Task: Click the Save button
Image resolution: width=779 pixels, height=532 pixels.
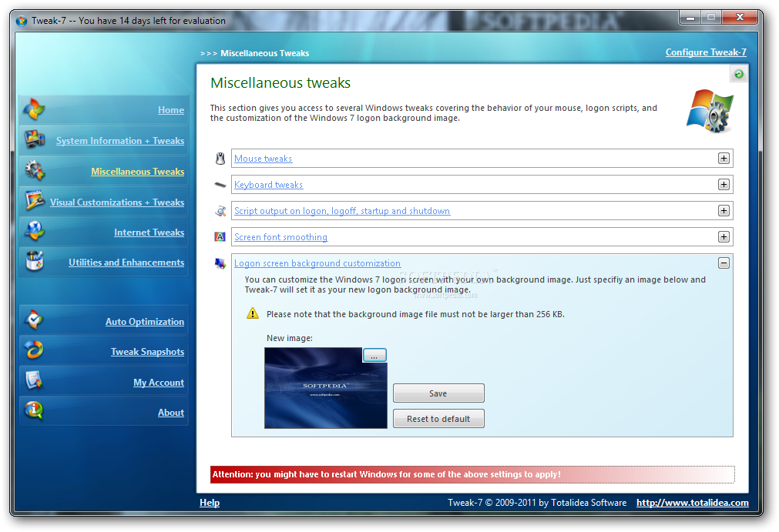Action: [438, 393]
